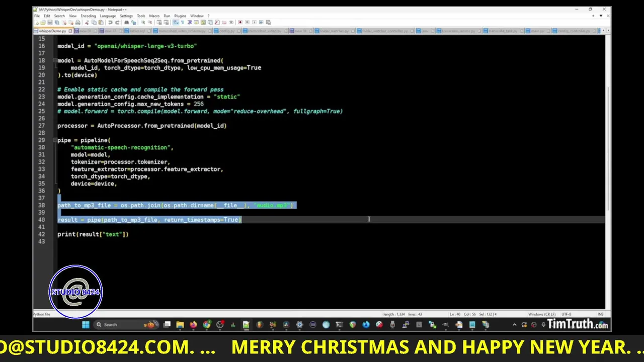Open the Window menu
This screenshot has height=362, width=644.
(x=197, y=16)
